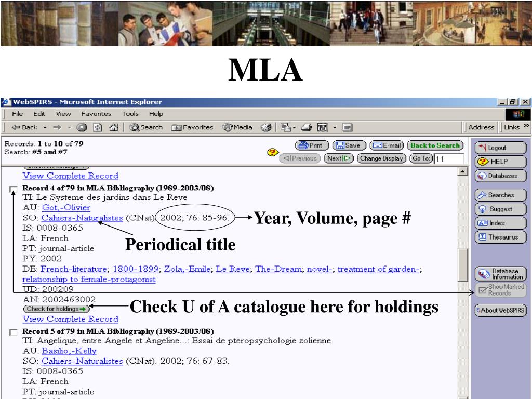Click the E-mail records button
532x399 pixels.
(387, 145)
